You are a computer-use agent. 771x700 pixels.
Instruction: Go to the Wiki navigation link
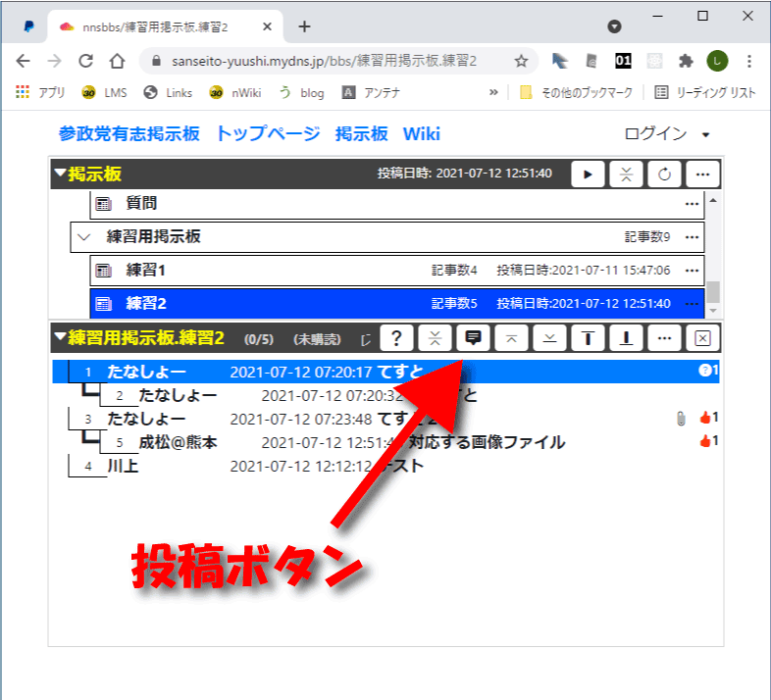(x=422, y=134)
